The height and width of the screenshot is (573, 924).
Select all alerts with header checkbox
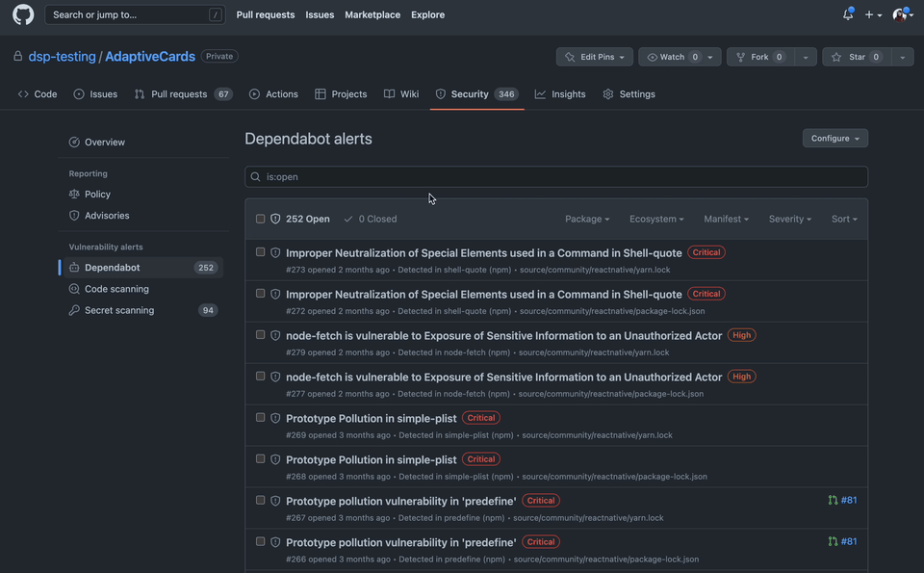pyautogui.click(x=260, y=219)
